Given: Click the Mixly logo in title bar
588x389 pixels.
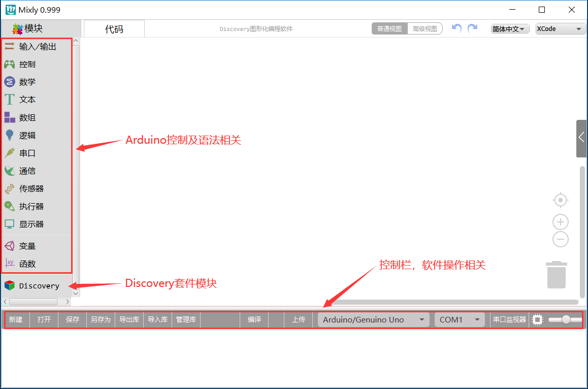Looking at the screenshot, I should click(x=11, y=10).
